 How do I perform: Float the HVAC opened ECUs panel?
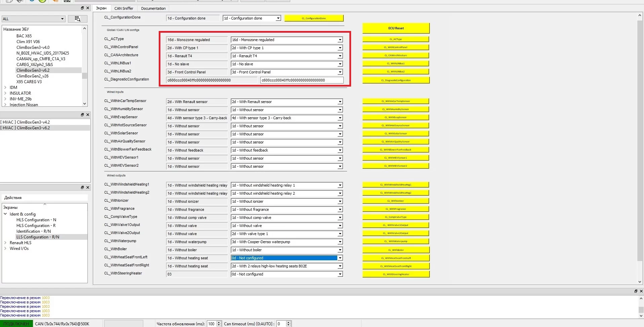tap(82, 115)
